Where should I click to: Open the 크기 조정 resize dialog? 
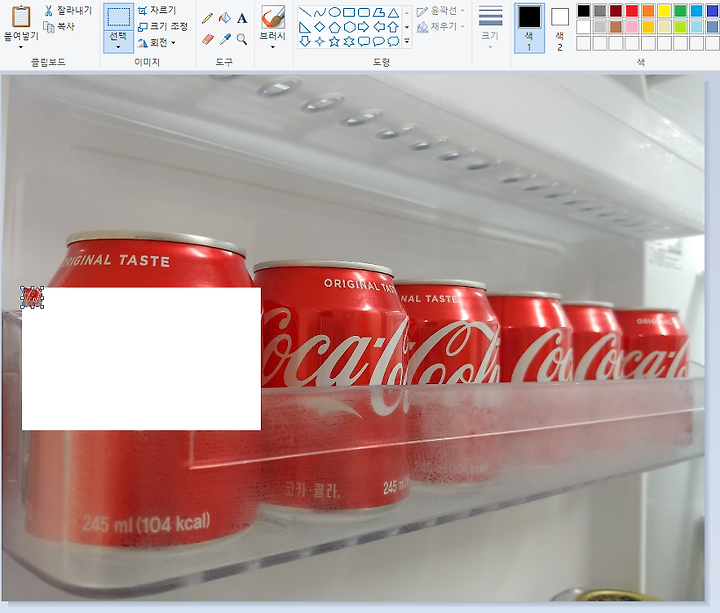163,27
